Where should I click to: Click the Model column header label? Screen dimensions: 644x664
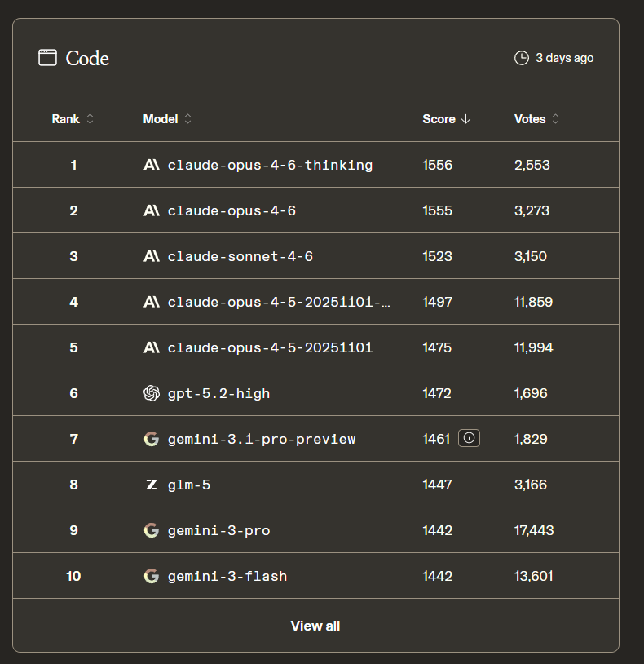(161, 119)
